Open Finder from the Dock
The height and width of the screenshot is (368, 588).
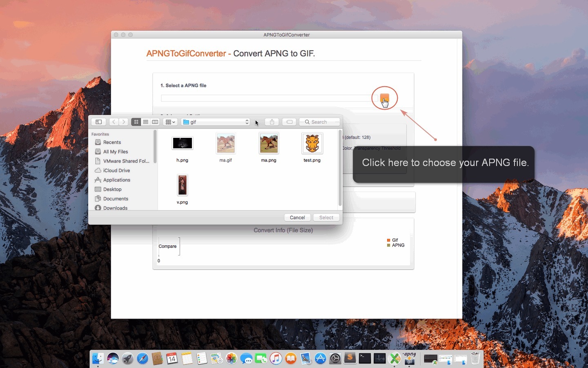click(x=98, y=359)
